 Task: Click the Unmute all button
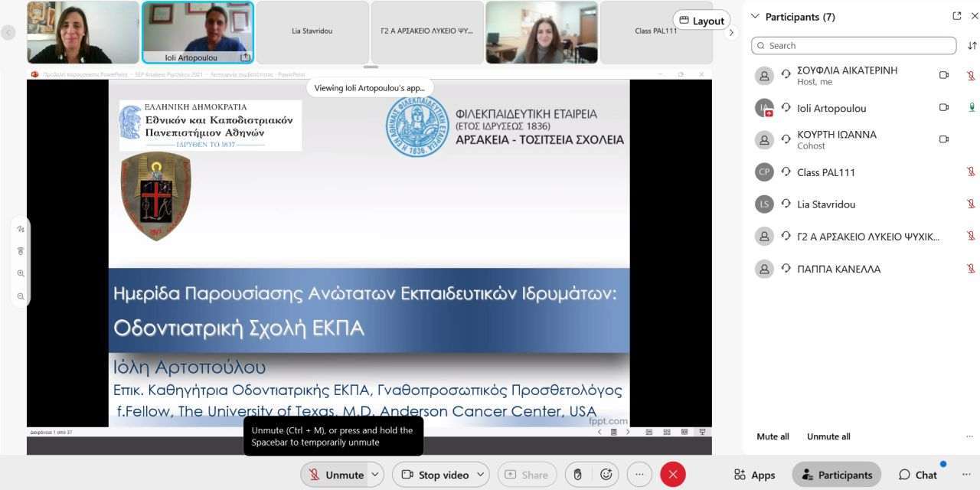[x=828, y=436]
